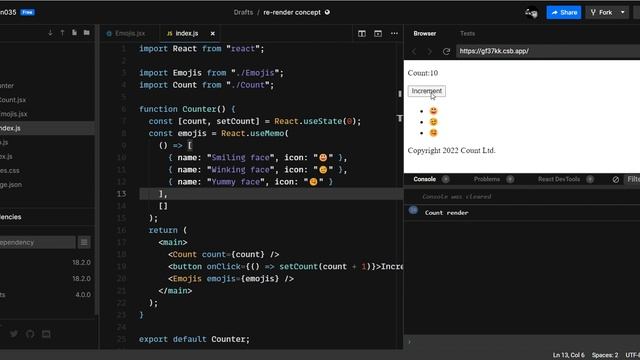Click the chat icon in the sidebar footer
Viewport: 640px width, 360px height.
click(x=46, y=334)
